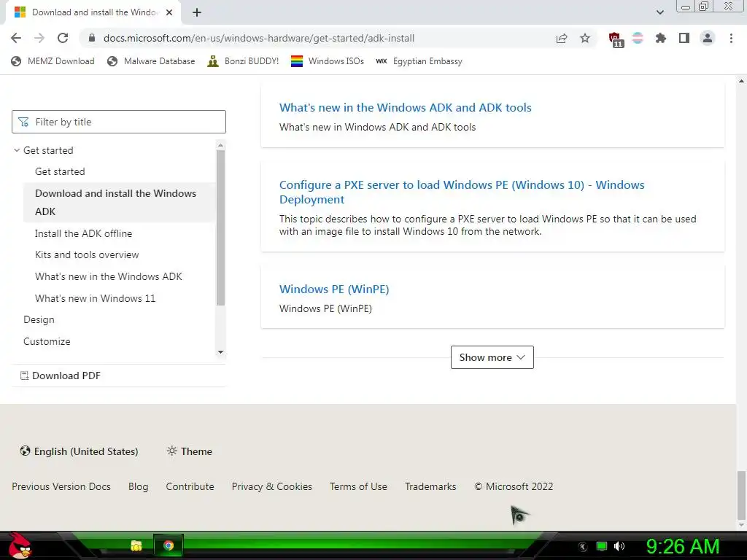Focus the Filter by title field
Viewport: 747px width, 560px height.
[119, 122]
